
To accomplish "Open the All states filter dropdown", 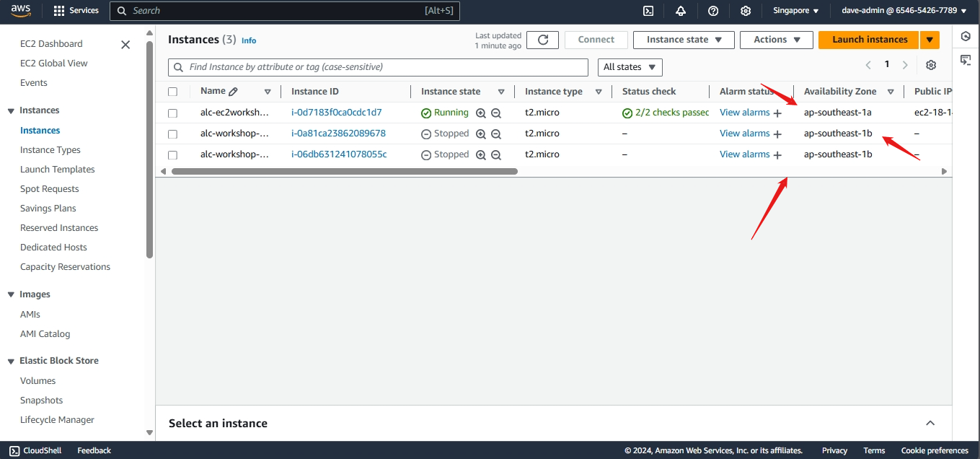I will (630, 67).
